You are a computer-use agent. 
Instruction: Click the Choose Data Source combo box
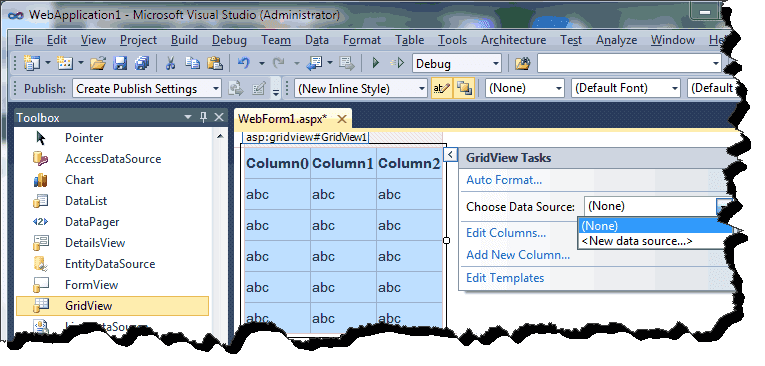click(659, 206)
